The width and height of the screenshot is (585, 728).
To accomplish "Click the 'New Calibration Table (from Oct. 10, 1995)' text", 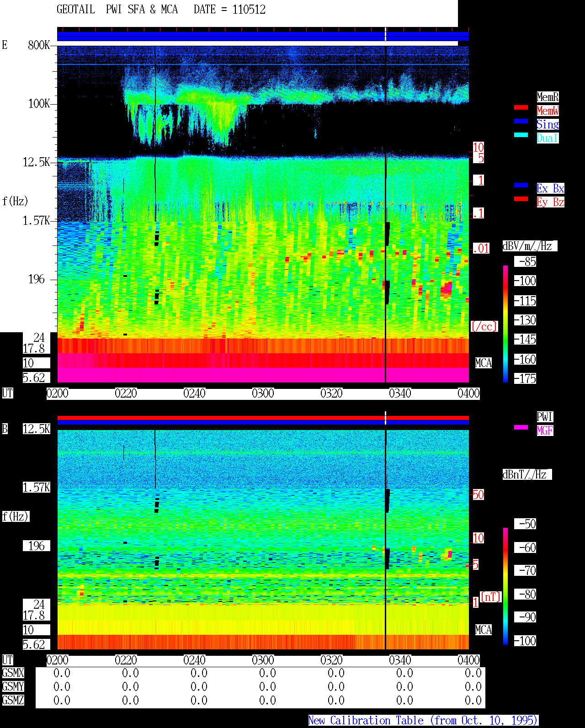I will coord(423,721).
